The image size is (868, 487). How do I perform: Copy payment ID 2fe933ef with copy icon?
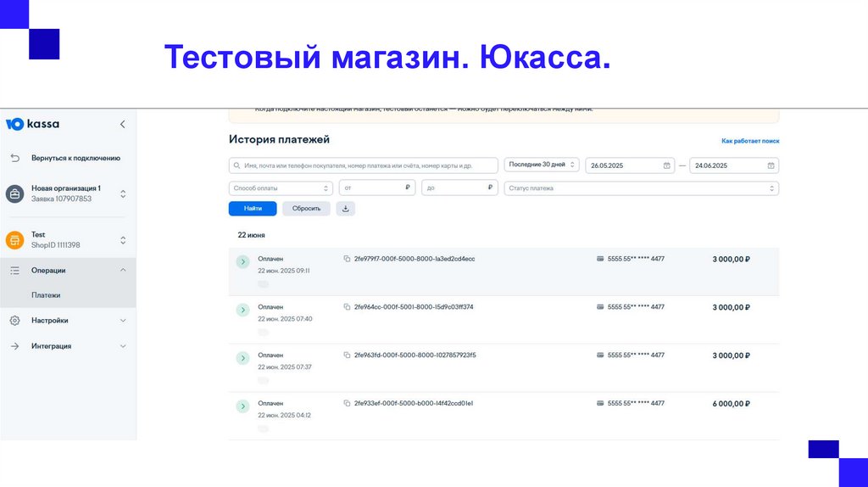[x=347, y=403]
